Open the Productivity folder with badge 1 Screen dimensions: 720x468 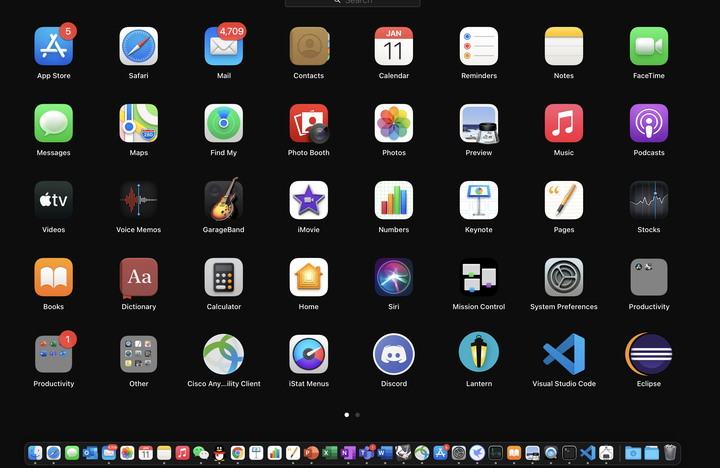tap(54, 354)
